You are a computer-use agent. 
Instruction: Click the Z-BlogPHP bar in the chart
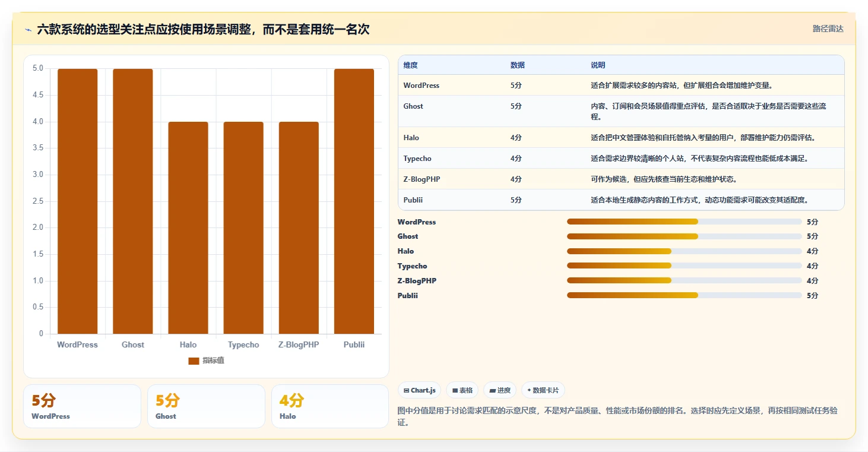coord(299,227)
